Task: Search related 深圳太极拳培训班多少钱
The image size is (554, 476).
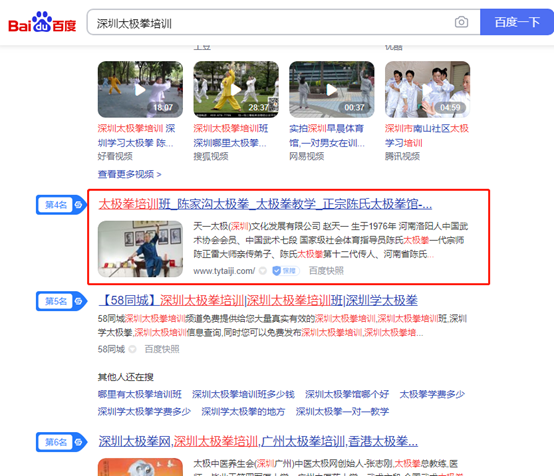Action: [243, 394]
